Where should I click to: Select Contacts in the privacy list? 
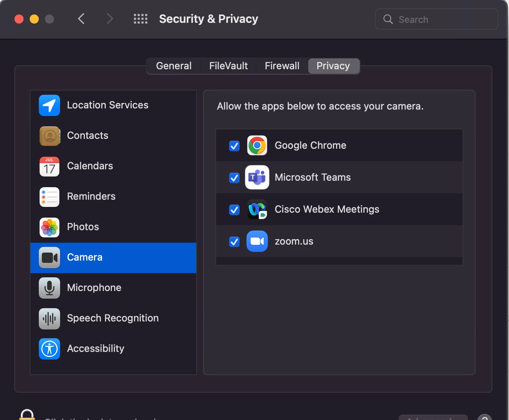pos(113,136)
